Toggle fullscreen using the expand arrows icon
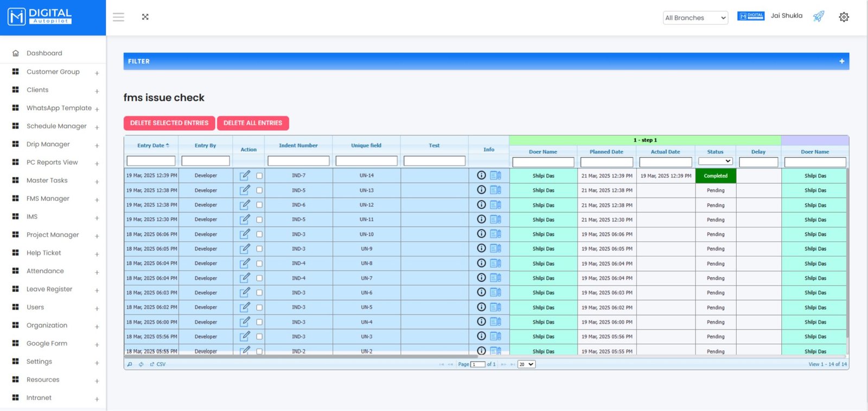 (x=145, y=17)
